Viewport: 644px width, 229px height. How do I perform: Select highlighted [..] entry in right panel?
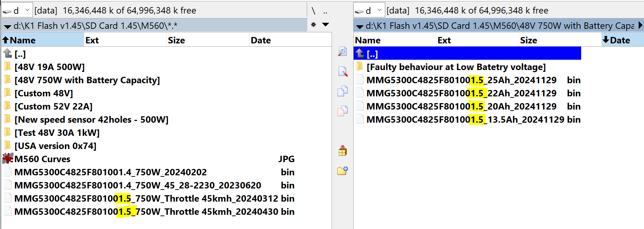pos(467,54)
